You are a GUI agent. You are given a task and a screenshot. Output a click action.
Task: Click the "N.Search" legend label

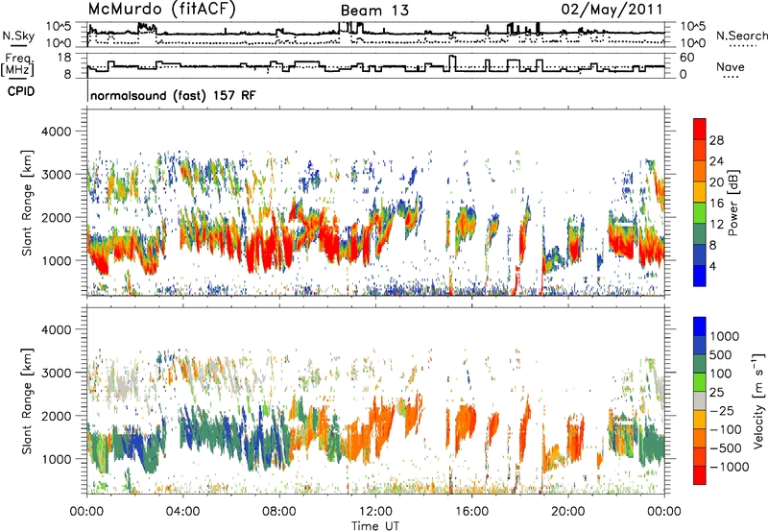(741, 36)
